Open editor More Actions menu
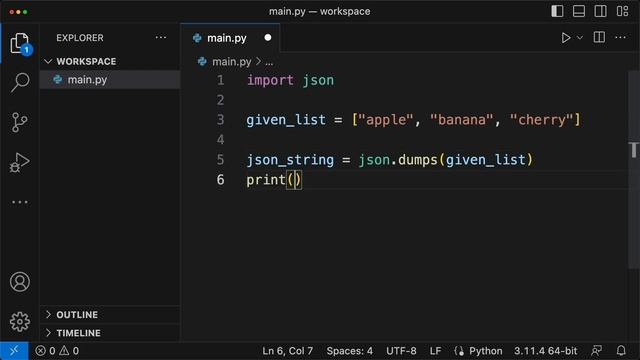 click(620, 38)
